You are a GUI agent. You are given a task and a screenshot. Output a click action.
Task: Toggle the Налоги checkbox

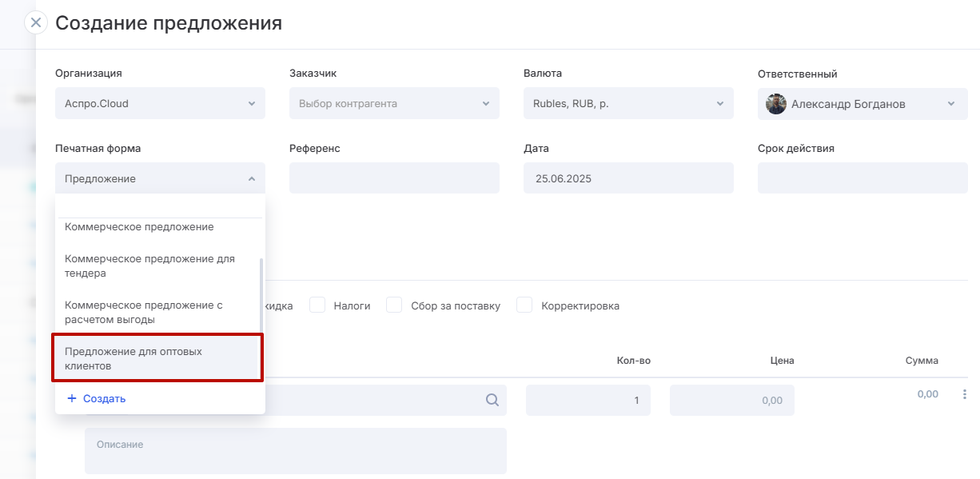tap(317, 305)
